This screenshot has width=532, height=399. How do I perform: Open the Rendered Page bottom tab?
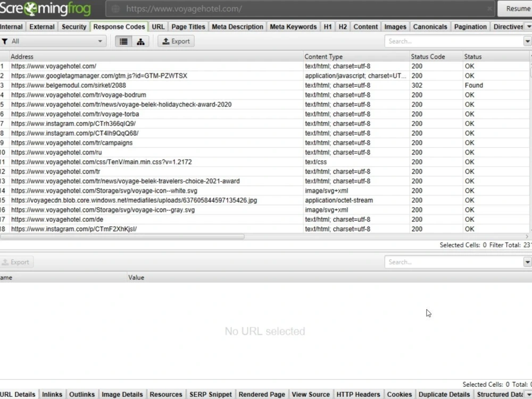(x=262, y=394)
